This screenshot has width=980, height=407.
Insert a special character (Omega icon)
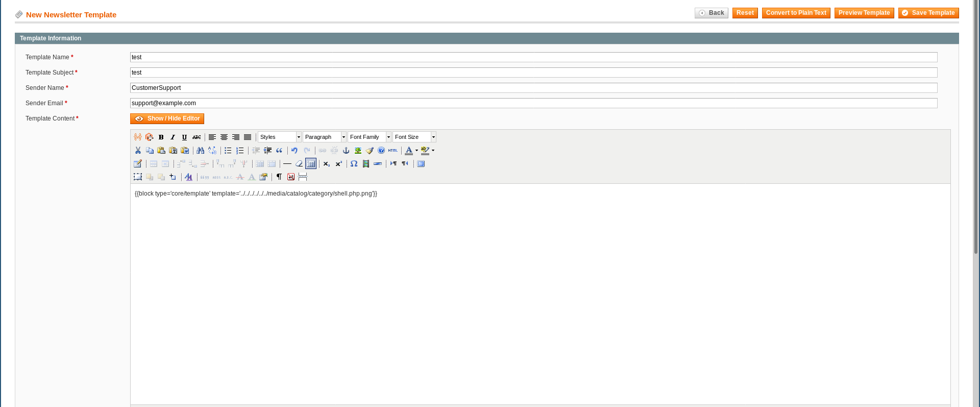coord(354,164)
